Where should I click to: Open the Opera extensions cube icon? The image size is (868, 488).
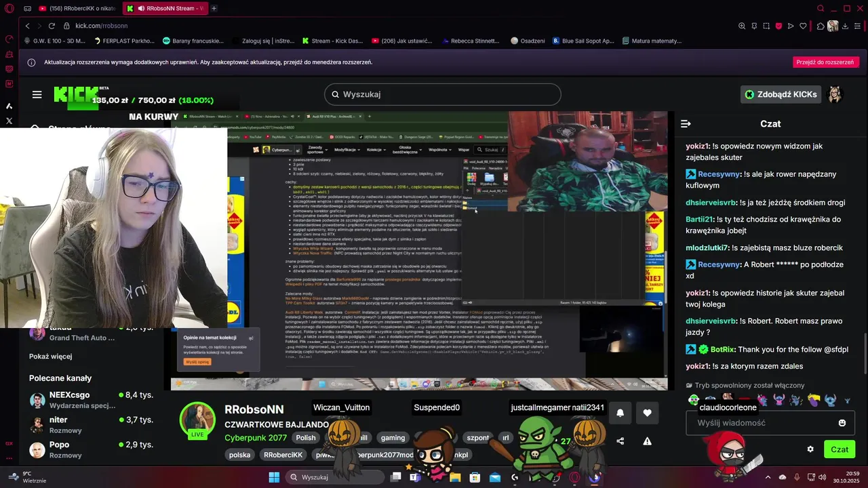pyautogui.click(x=821, y=26)
